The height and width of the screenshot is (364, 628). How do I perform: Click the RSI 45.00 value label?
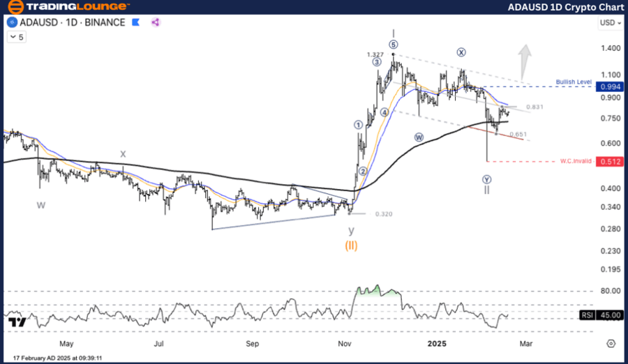click(x=601, y=315)
